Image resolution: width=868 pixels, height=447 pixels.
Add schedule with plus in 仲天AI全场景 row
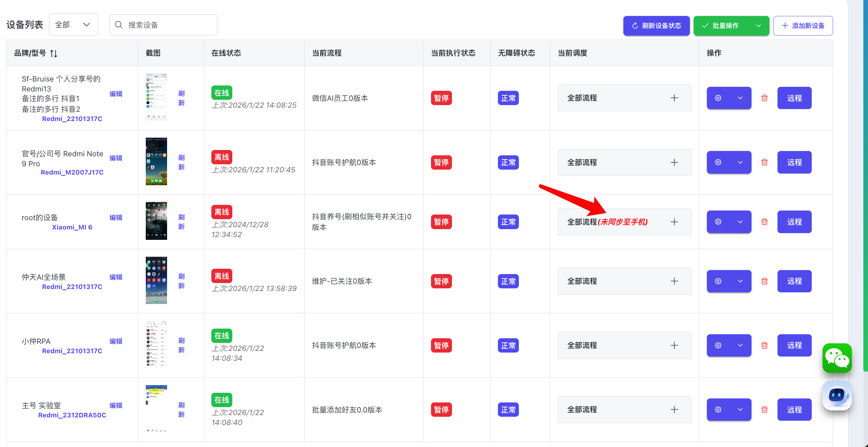click(x=674, y=281)
